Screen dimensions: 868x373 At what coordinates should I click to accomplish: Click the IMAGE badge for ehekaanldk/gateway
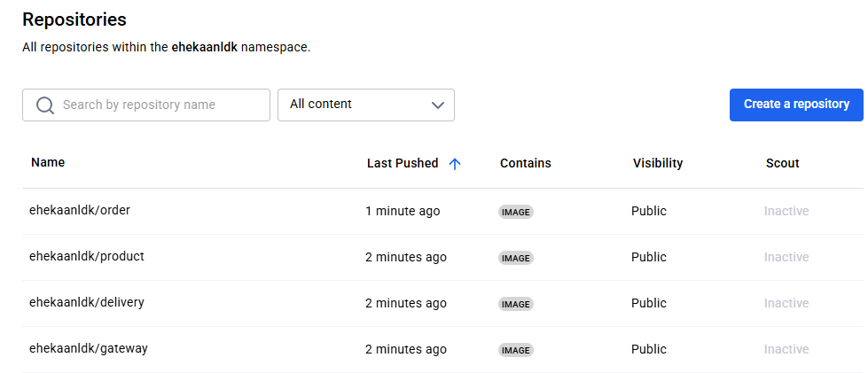[516, 350]
